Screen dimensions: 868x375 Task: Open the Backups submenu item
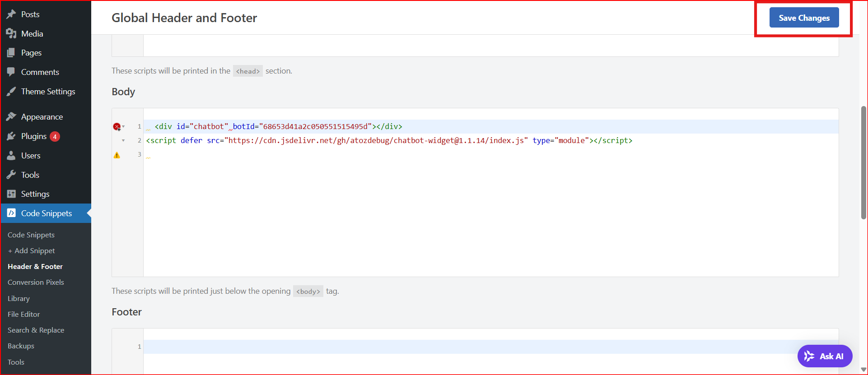(21, 346)
